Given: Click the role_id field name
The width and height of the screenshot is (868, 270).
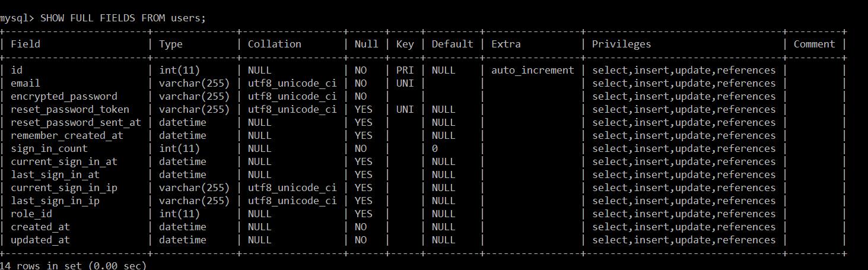Looking at the screenshot, I should click(31, 214).
